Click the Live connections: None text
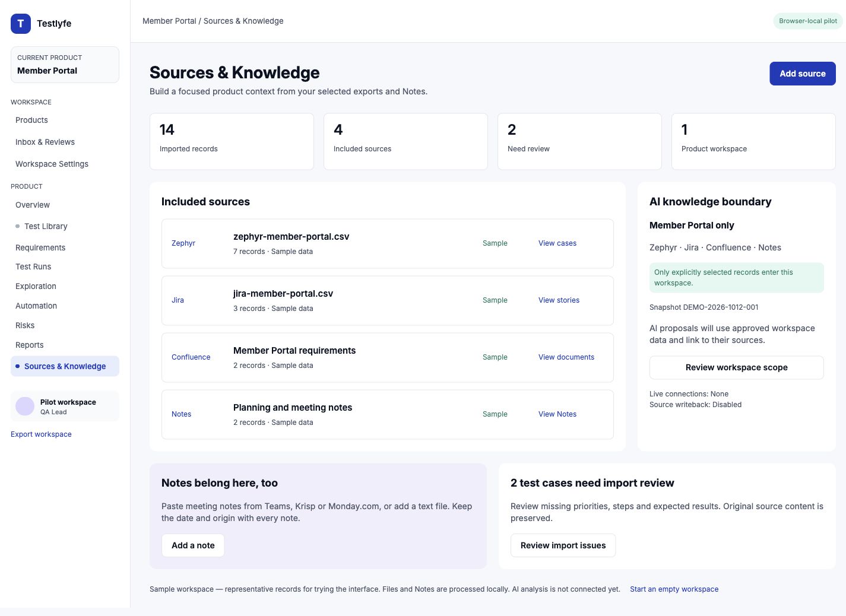 tap(689, 394)
